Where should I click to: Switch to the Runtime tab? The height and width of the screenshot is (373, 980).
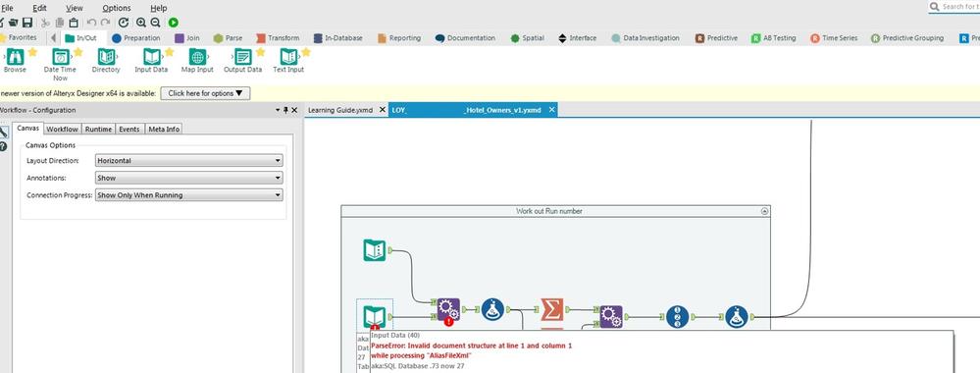pyautogui.click(x=98, y=129)
